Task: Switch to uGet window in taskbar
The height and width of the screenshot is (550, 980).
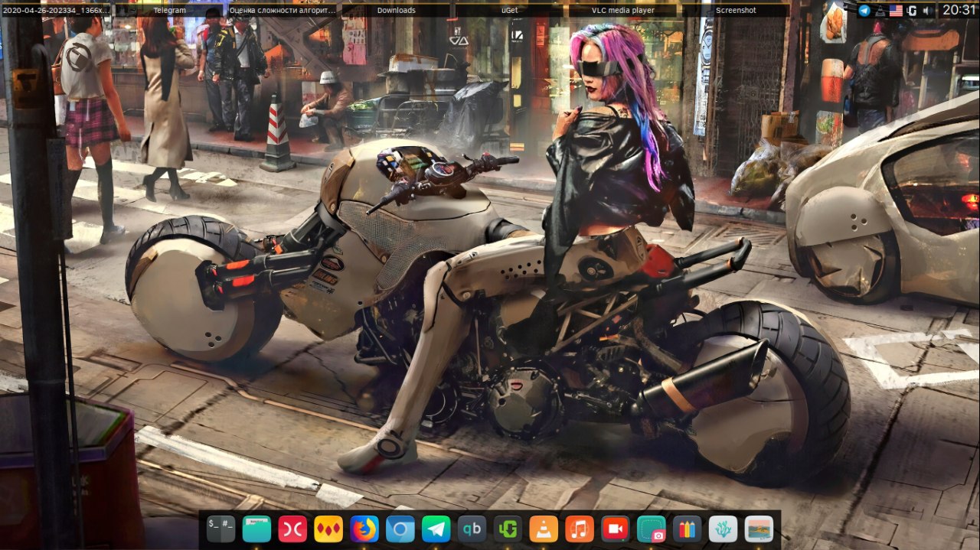Action: [x=509, y=10]
